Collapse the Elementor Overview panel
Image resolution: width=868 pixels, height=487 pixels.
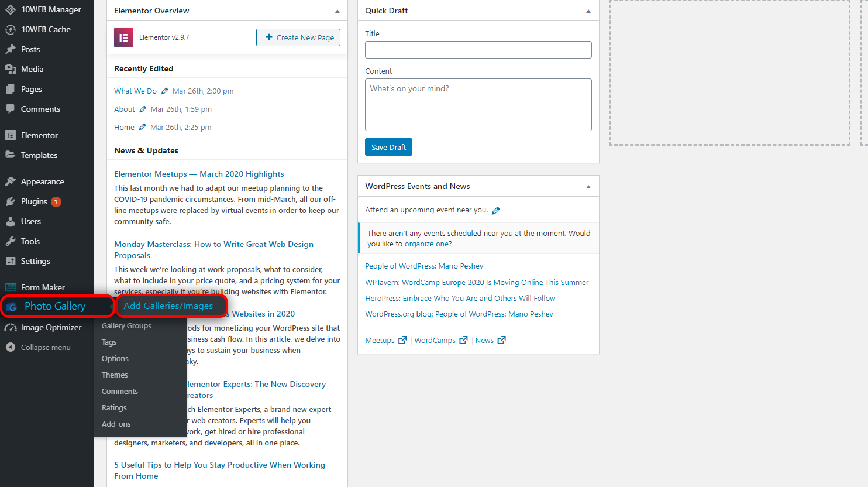point(337,11)
